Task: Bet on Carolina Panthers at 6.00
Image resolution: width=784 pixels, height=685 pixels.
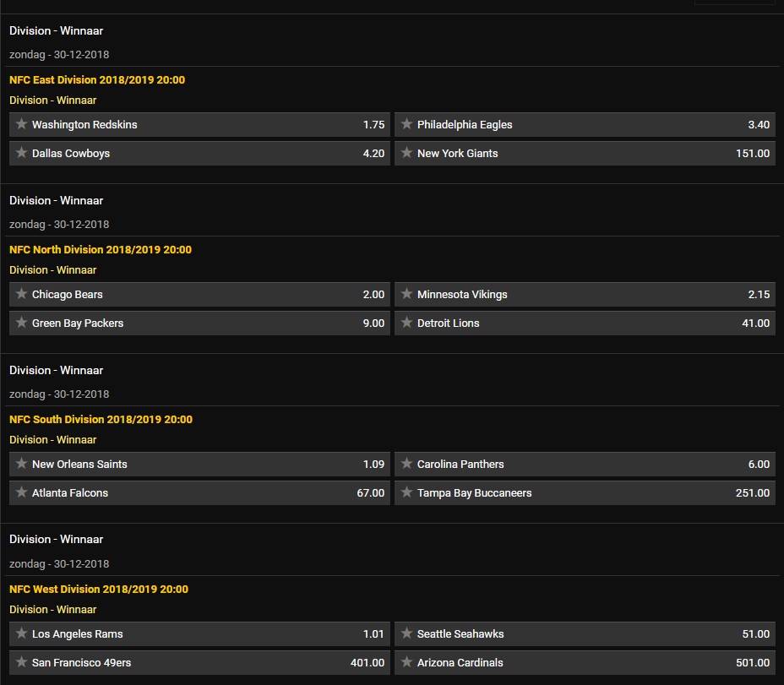Action: (758, 464)
